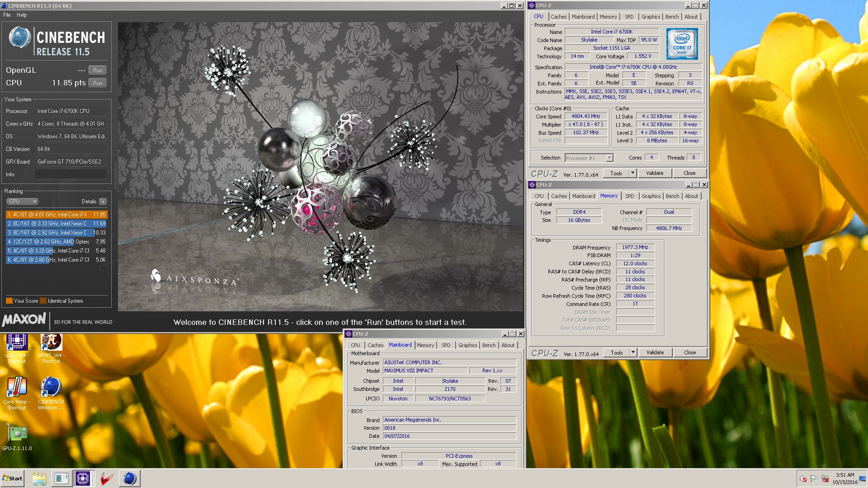Switch to Bench tab in top CPU-Z
Screen dimensions: 868x488
[x=672, y=17]
